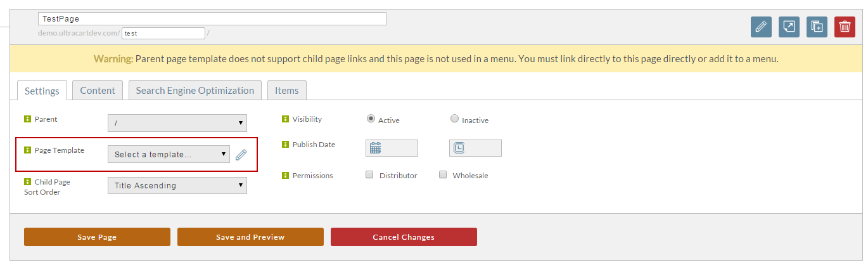This screenshot has height=267, width=868.
Task: Click pencil icon beside Page Template dropdown
Action: coord(241,155)
